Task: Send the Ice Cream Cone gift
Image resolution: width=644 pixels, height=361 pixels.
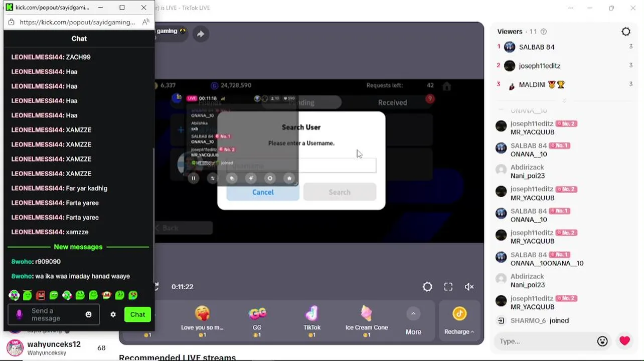Action: click(x=367, y=320)
